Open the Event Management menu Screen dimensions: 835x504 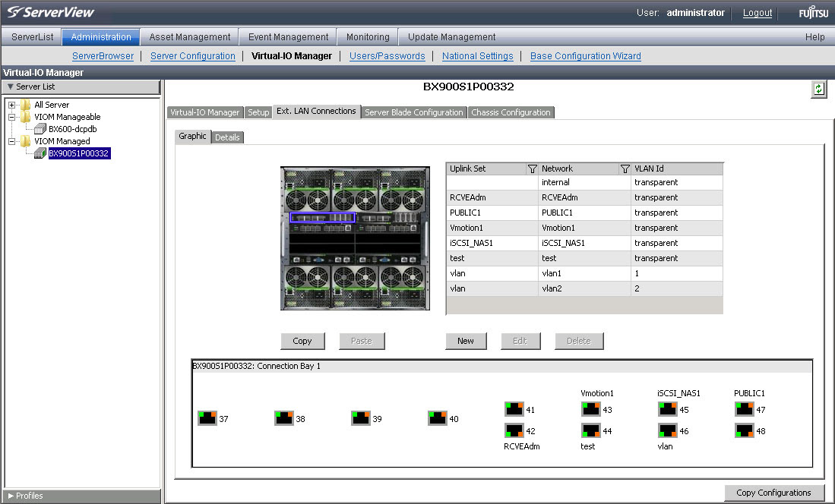(x=288, y=36)
